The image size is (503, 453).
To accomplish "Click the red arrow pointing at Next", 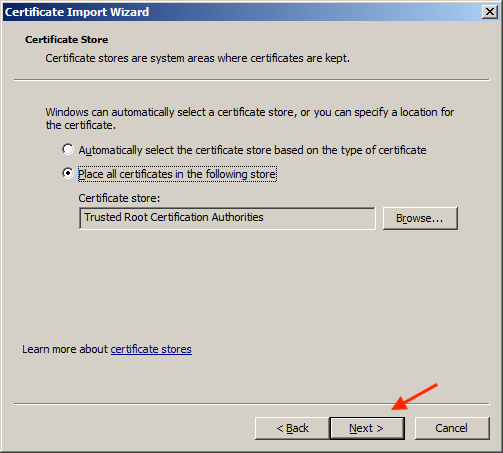I will coord(414,397).
